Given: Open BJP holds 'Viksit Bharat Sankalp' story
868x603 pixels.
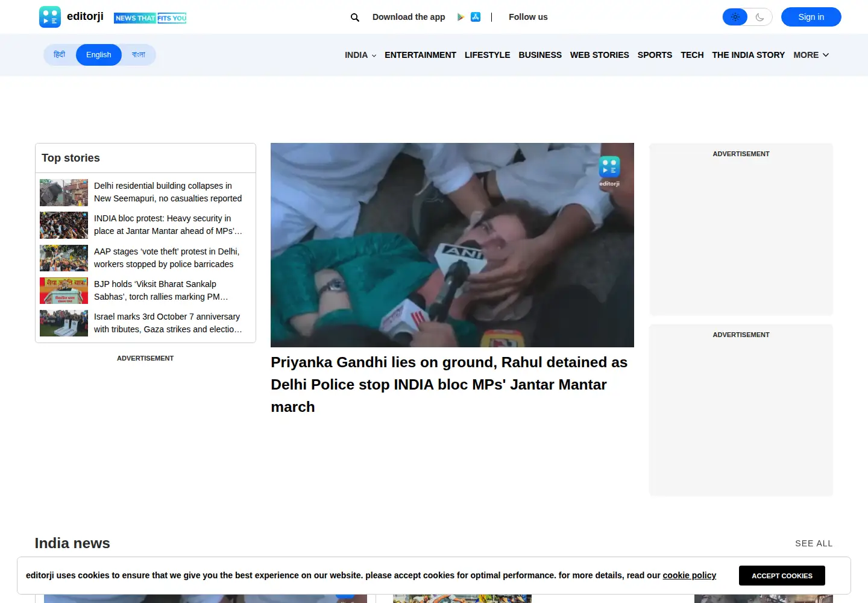Looking at the screenshot, I should pyautogui.click(x=161, y=291).
